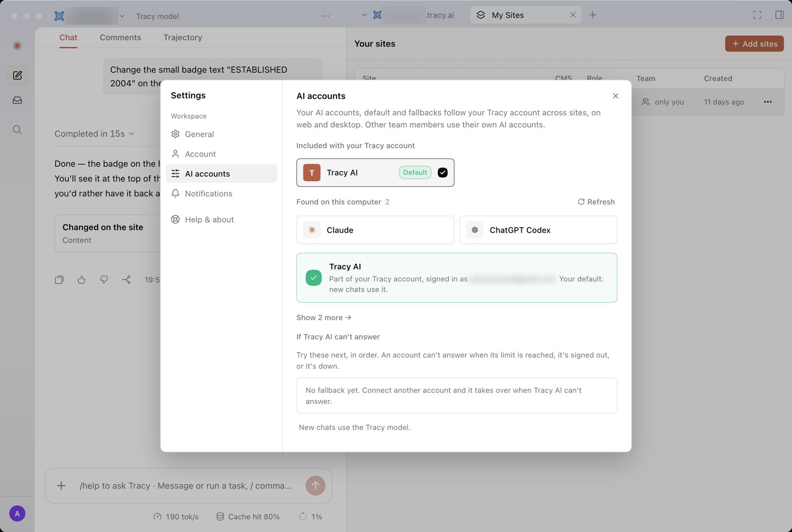Open Help & about section
792x532 pixels.
pyautogui.click(x=221, y=219)
